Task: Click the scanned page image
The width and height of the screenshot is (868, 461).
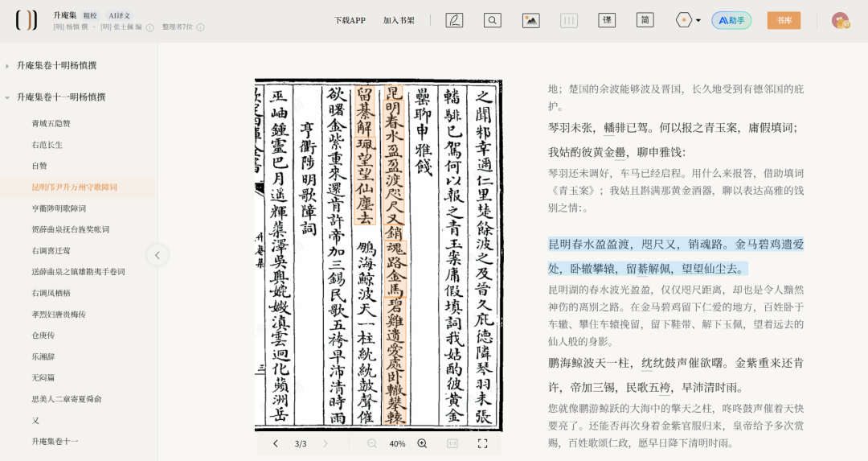Action: (x=378, y=255)
